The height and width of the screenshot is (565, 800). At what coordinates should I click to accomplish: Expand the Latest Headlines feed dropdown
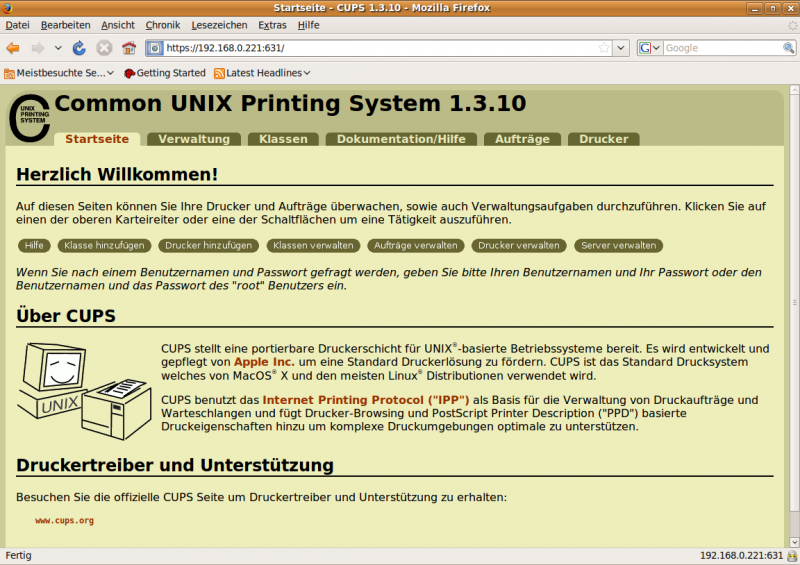[x=307, y=73]
